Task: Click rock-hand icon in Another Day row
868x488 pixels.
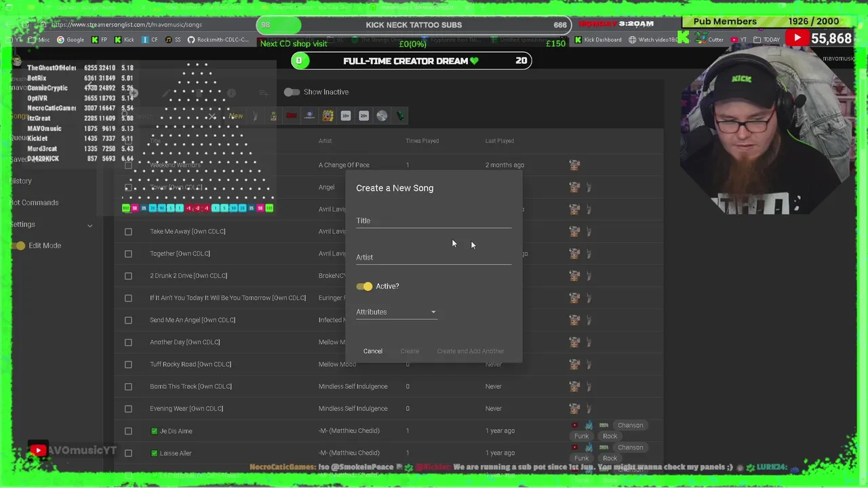Action: tap(589, 342)
